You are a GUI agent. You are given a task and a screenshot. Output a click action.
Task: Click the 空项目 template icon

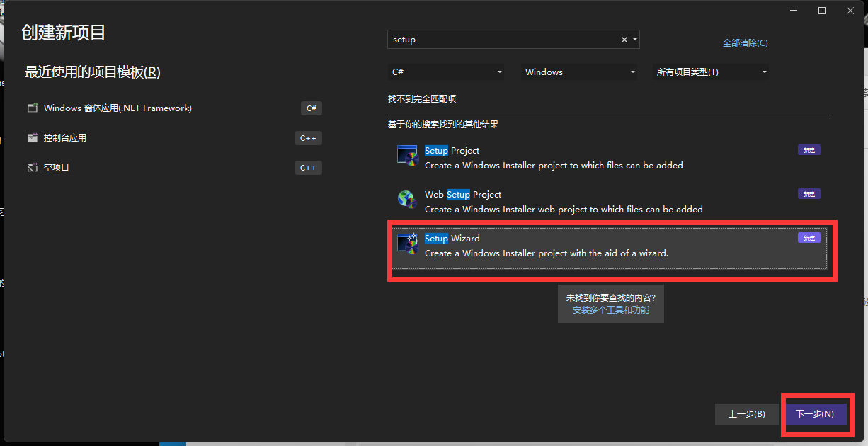tap(32, 168)
